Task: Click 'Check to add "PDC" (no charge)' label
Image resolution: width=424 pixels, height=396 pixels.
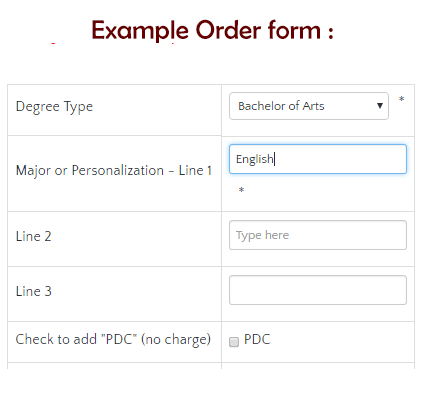Action: (113, 340)
